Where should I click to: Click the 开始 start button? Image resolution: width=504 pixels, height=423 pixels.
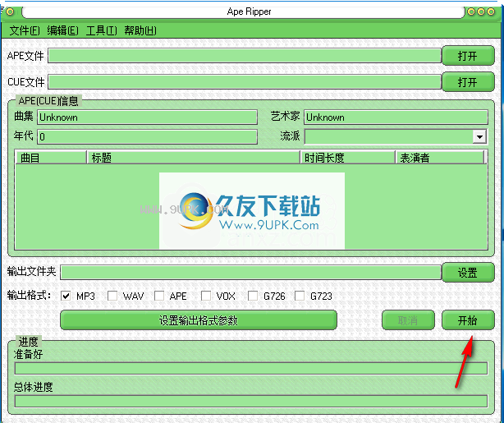[x=468, y=320]
